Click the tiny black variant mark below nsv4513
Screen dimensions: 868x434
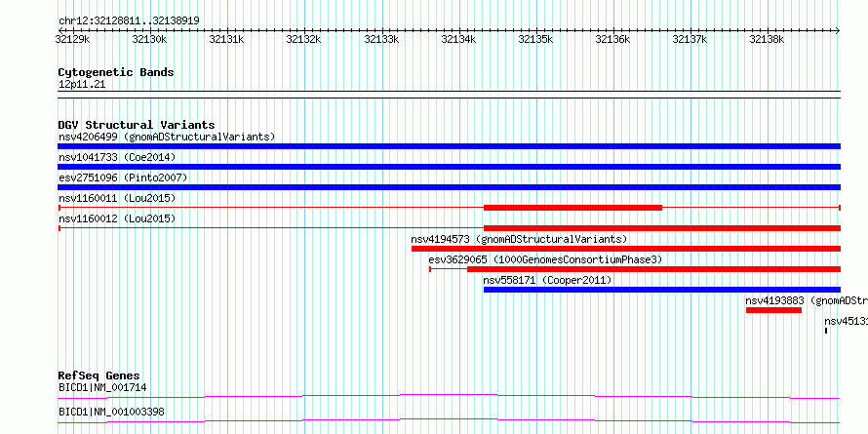click(x=826, y=331)
